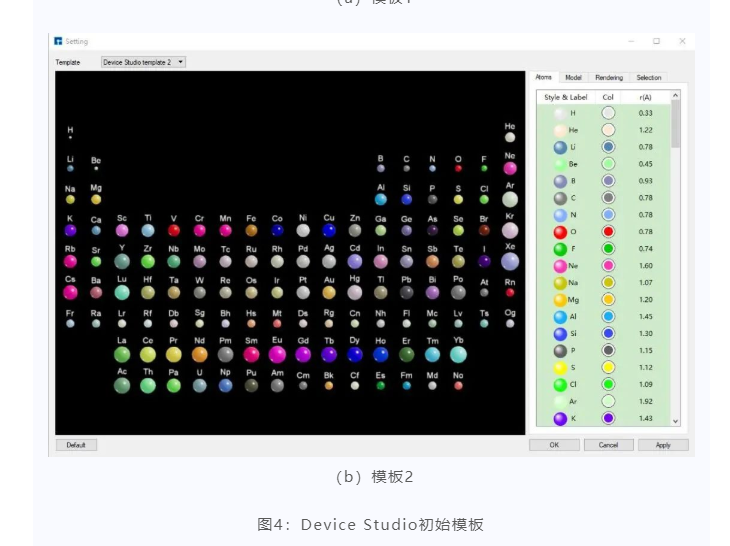The image size is (730, 546).
Task: Click the Style & Label column header
Action: click(x=566, y=97)
